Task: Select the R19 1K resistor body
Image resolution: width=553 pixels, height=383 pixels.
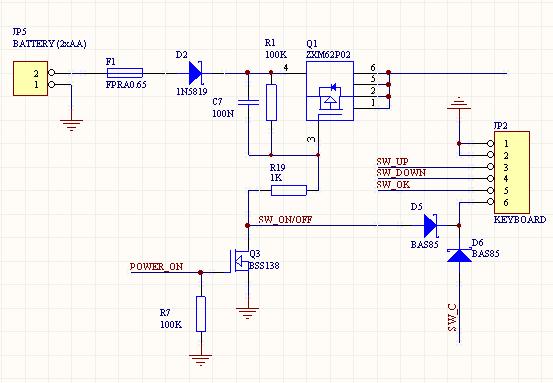Action: pyautogui.click(x=289, y=190)
